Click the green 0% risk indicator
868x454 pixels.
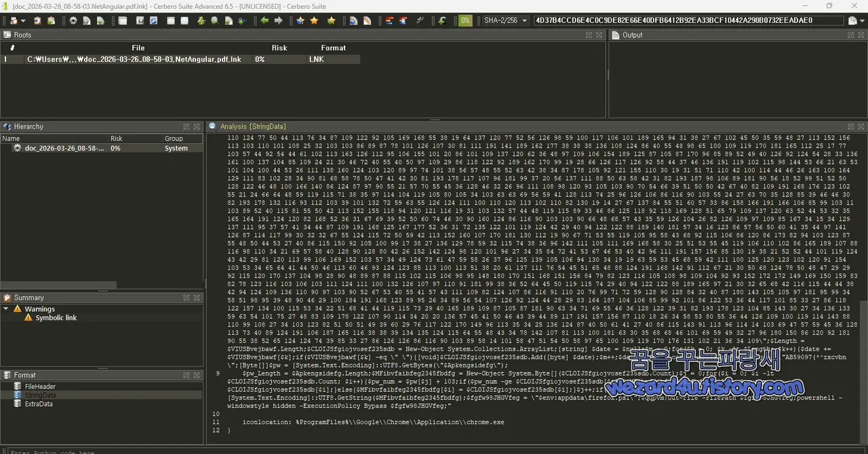[466, 20]
